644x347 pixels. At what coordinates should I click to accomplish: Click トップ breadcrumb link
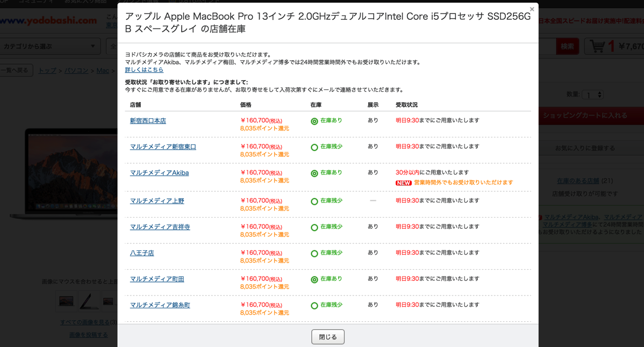pyautogui.click(x=47, y=70)
